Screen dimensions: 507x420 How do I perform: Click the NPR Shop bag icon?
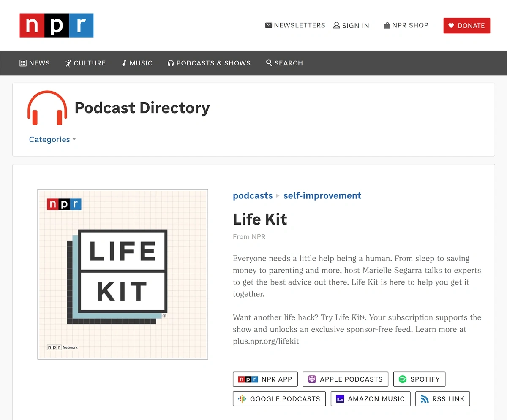point(387,25)
